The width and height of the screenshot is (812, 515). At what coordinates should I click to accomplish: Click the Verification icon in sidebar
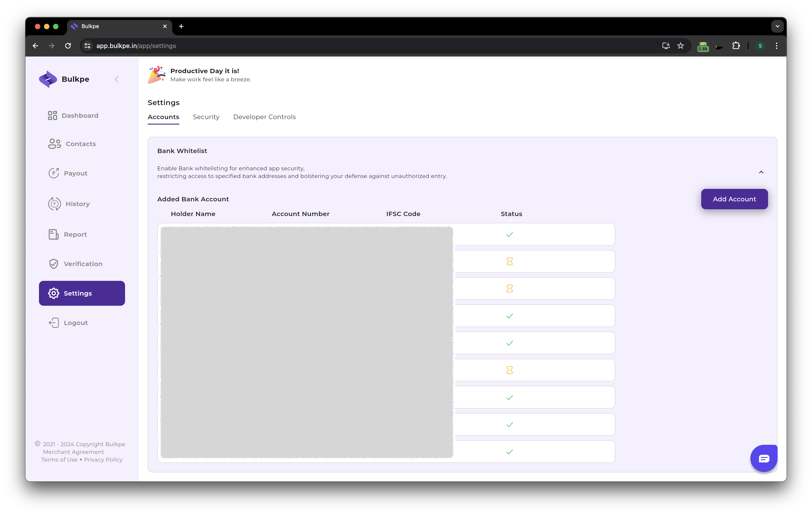[x=54, y=264]
